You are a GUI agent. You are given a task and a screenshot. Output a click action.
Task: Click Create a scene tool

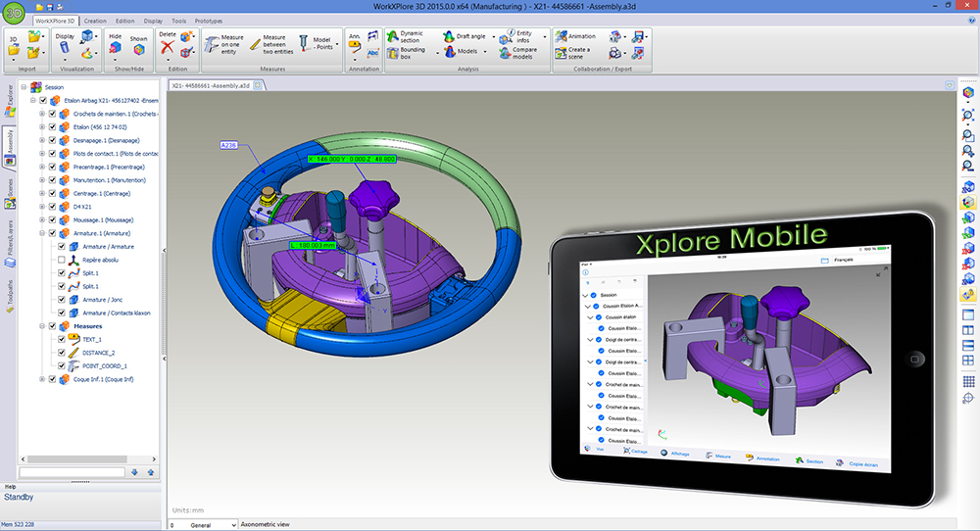pos(572,53)
